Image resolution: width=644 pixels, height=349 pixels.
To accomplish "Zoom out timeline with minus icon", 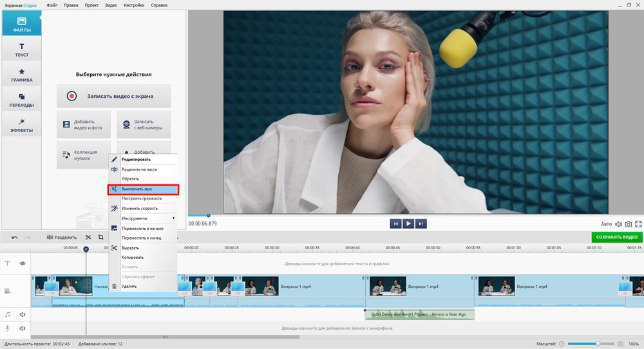I will [x=562, y=344].
